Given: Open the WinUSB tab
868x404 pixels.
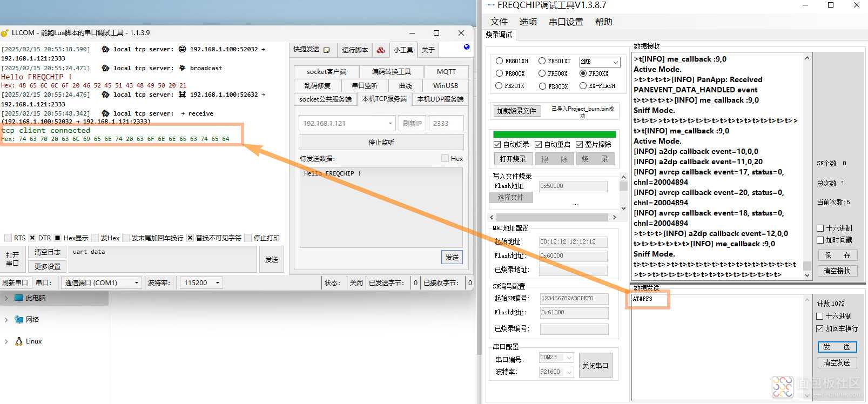Looking at the screenshot, I should (446, 85).
